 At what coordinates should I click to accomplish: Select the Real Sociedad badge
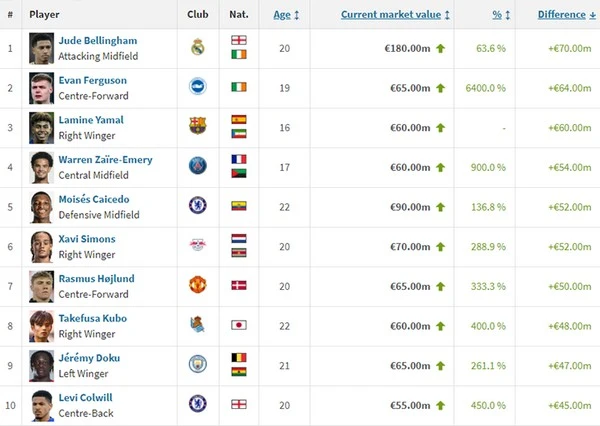click(x=197, y=325)
